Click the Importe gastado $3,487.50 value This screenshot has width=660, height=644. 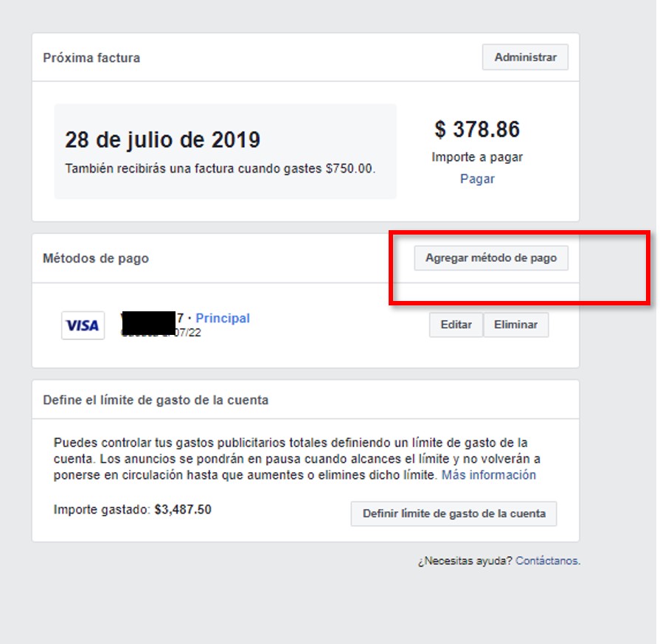pyautogui.click(x=183, y=509)
